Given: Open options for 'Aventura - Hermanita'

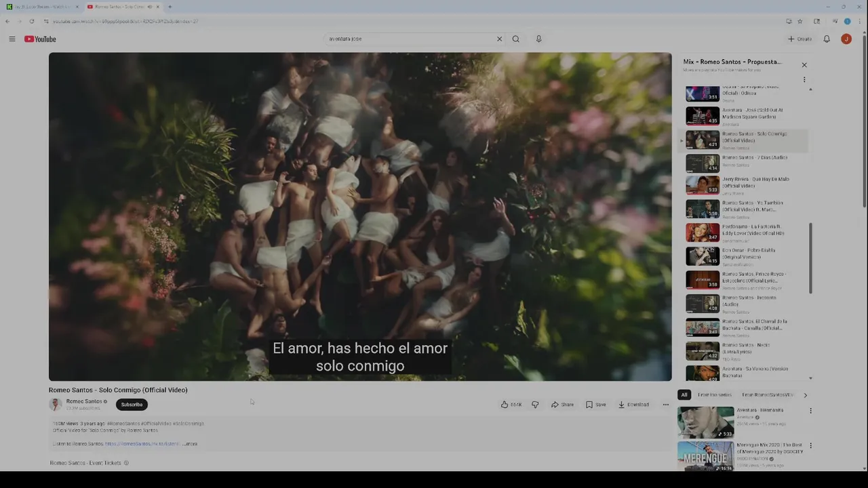Looking at the screenshot, I should tap(810, 411).
